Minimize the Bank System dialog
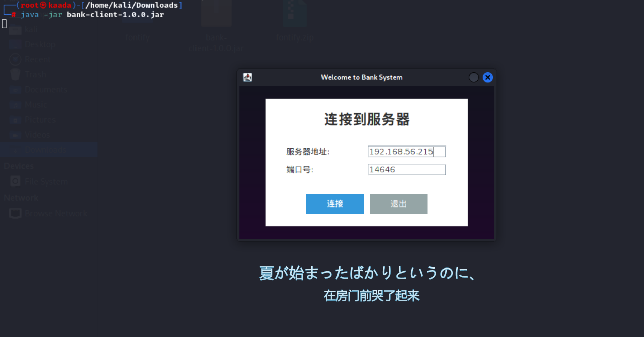Viewport: 644px width, 337px height. [473, 77]
